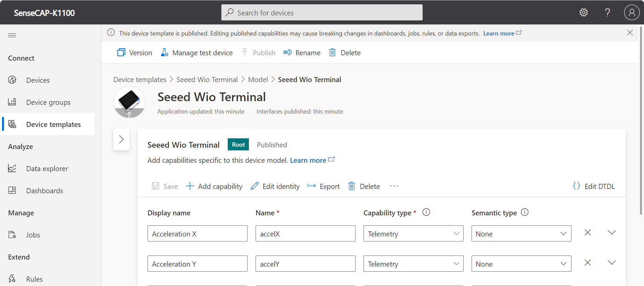Screen dimensions: 644x286
Task: Open Semantic type dropdown for accelY
Action: click(x=521, y=264)
